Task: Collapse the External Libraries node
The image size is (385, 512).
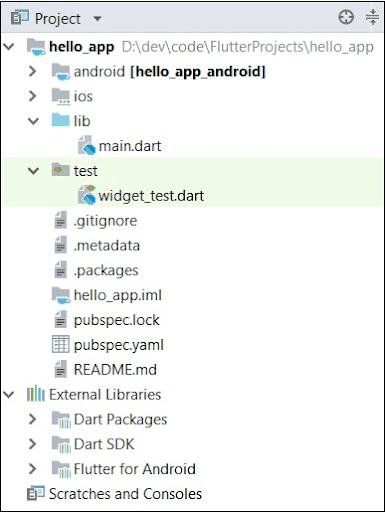Action: pos(9,395)
